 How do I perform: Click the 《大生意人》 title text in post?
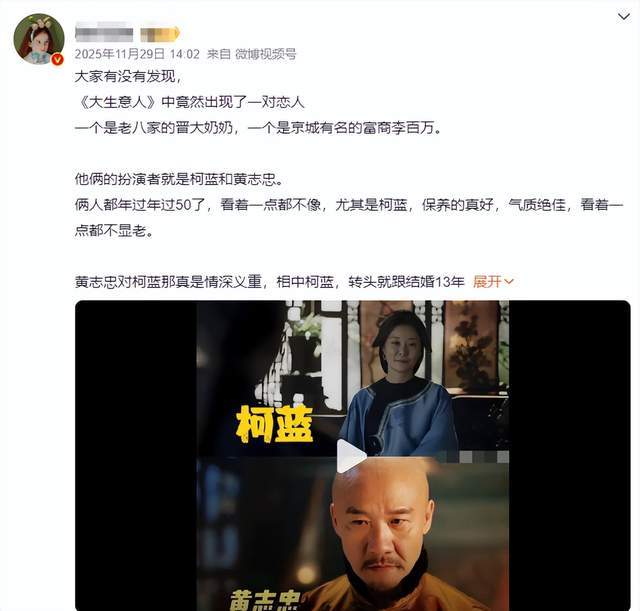click(118, 102)
